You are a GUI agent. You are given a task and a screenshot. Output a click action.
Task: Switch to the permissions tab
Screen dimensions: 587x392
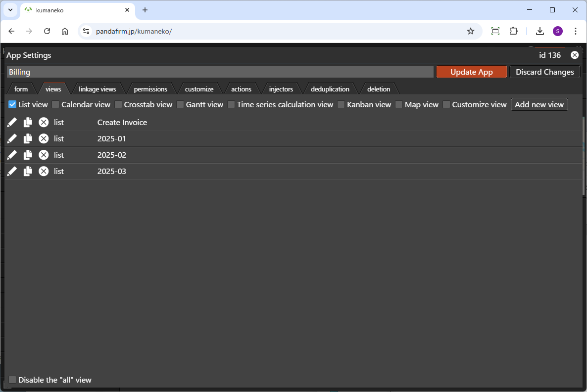150,89
